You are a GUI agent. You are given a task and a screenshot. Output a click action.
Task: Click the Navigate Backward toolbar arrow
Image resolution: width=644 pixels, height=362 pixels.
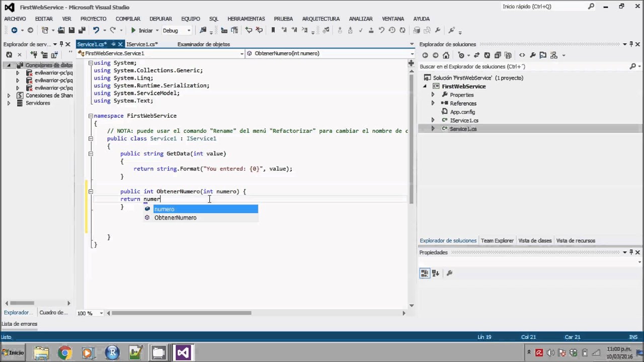(x=14, y=30)
